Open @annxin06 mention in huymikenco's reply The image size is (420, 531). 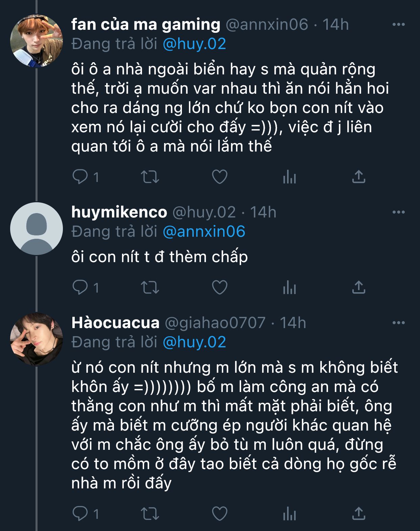click(204, 232)
